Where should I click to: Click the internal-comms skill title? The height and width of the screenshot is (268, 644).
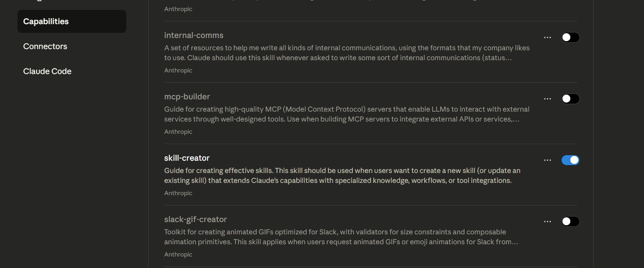194,35
